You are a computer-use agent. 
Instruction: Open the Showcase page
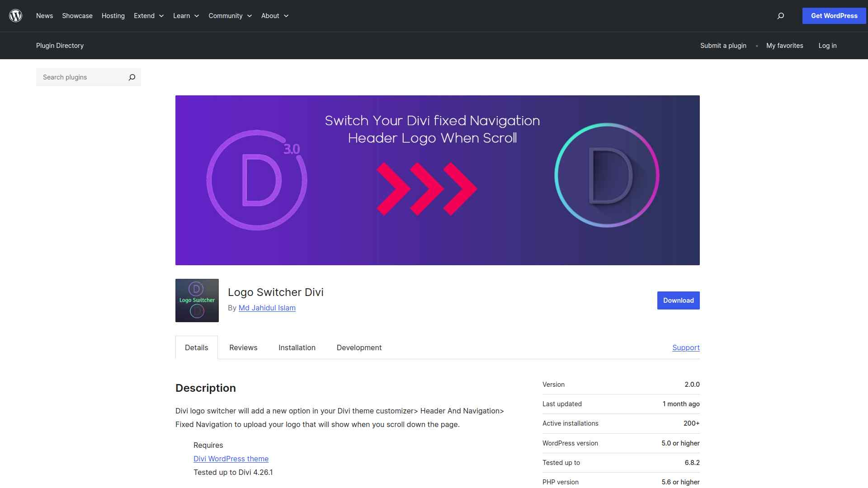(77, 16)
